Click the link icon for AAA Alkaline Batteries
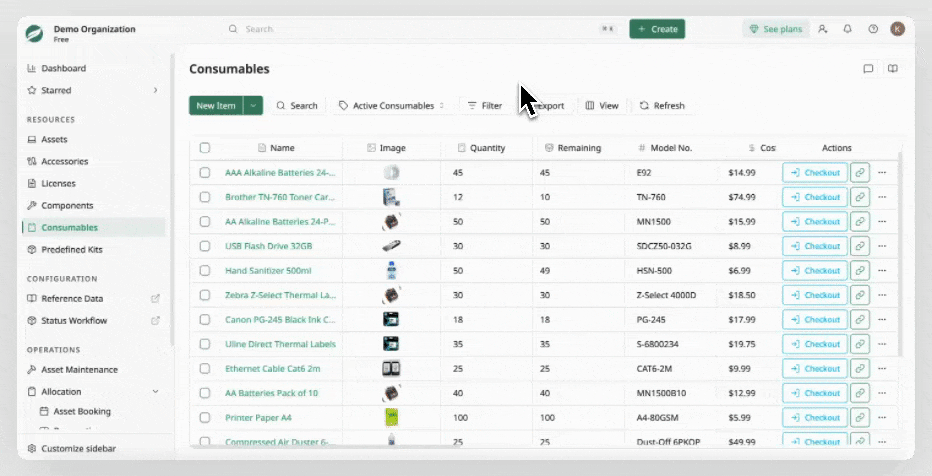 click(x=860, y=172)
